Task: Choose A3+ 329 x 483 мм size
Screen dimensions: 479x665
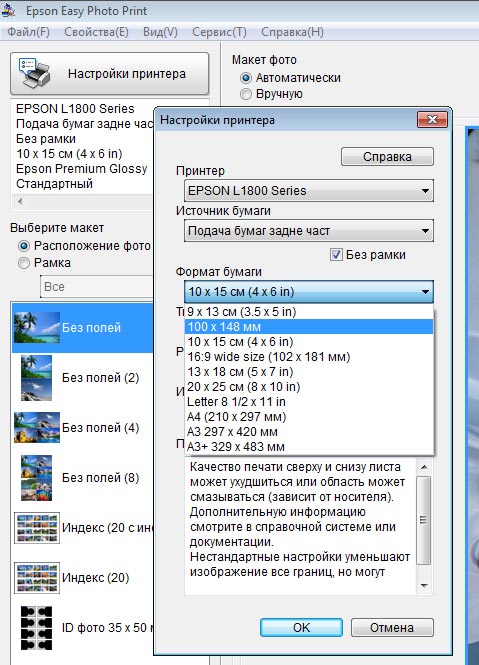Action: pos(309,447)
